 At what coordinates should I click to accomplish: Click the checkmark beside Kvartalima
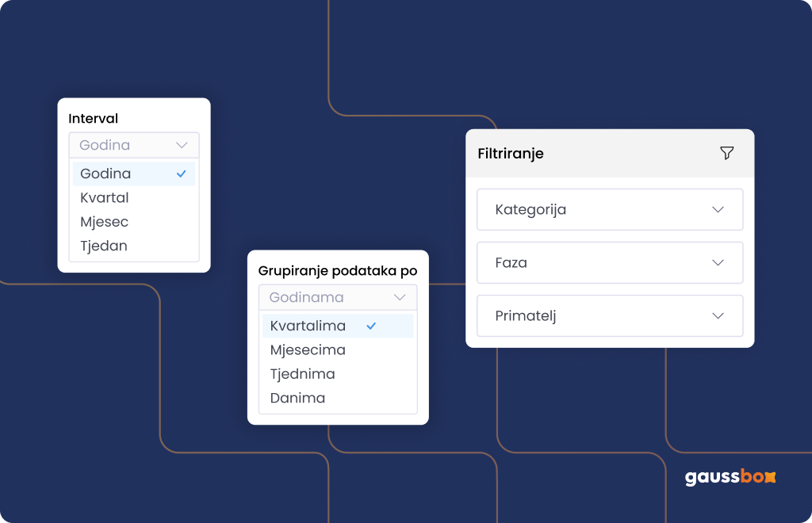tap(371, 326)
